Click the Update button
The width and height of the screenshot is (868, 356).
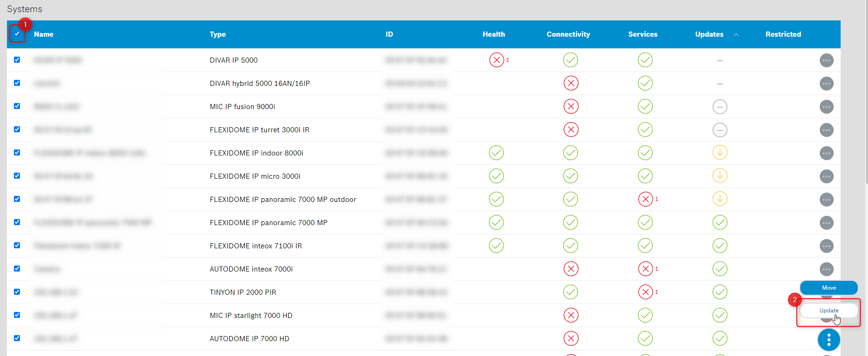(829, 311)
